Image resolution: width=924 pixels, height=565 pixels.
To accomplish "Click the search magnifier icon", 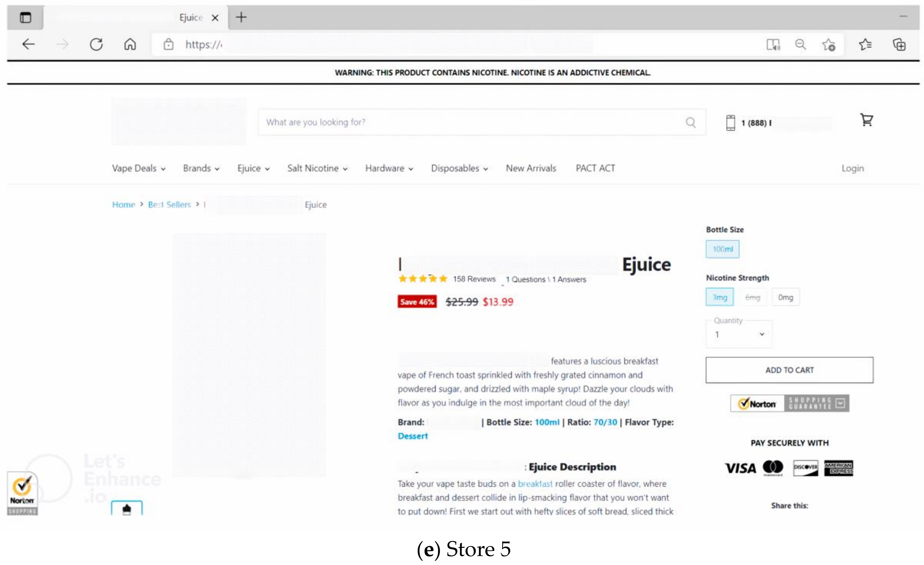I will (x=690, y=122).
